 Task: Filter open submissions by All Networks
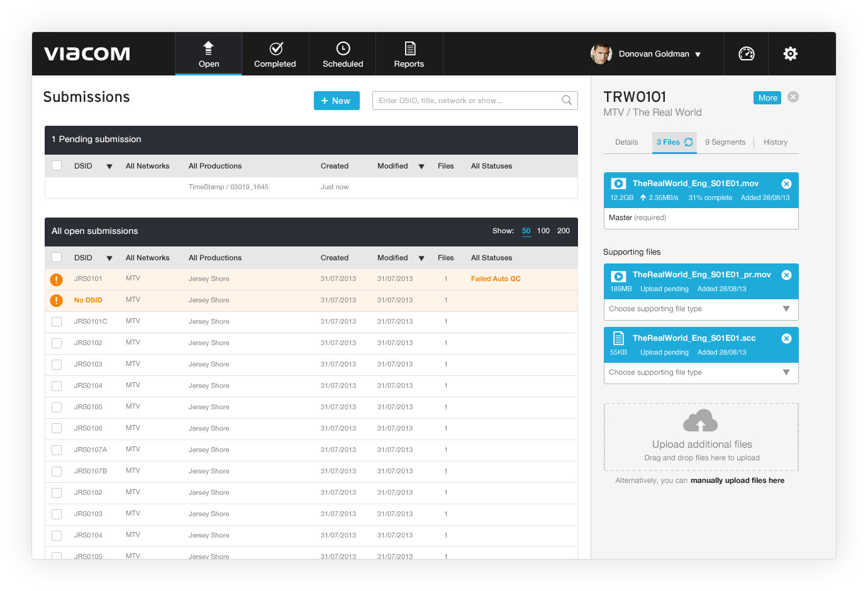pyautogui.click(x=147, y=258)
